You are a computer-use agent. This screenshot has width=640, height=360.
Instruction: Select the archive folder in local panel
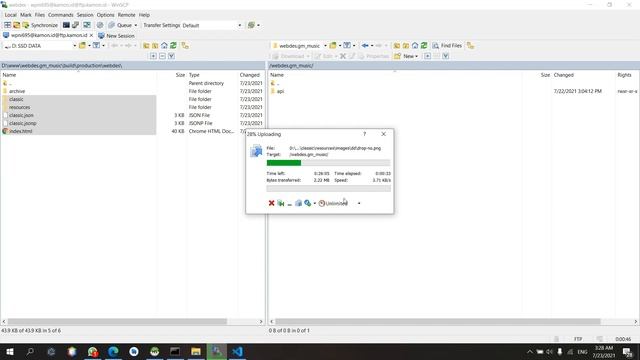tap(17, 91)
